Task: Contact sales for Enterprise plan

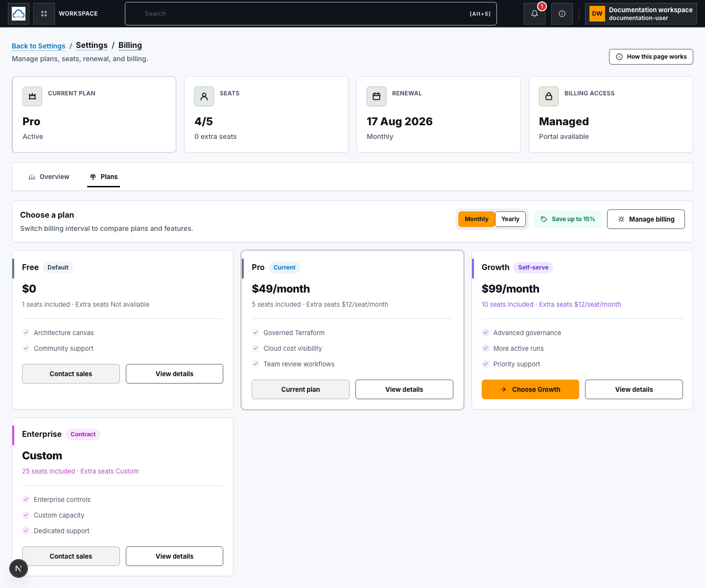Action: pyautogui.click(x=71, y=556)
